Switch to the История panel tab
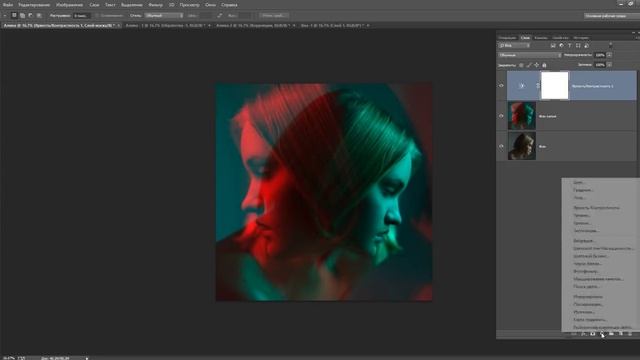Viewport: 640px width, 360px height. 581,38
